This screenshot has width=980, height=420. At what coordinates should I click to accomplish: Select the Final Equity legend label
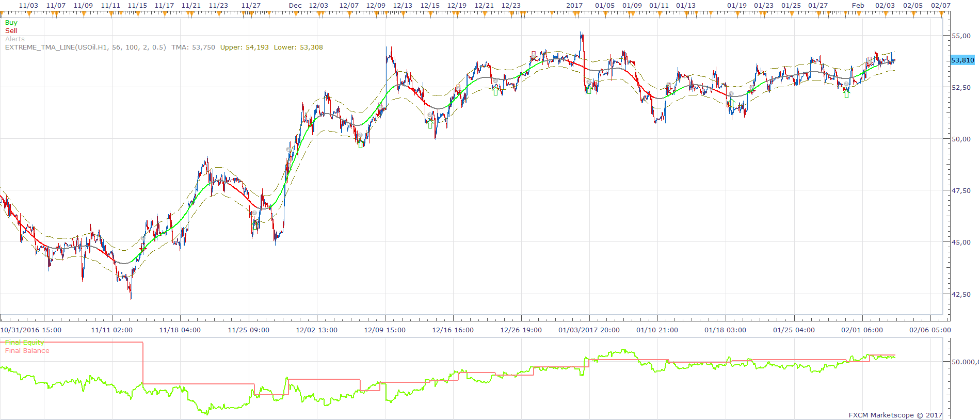click(x=25, y=343)
